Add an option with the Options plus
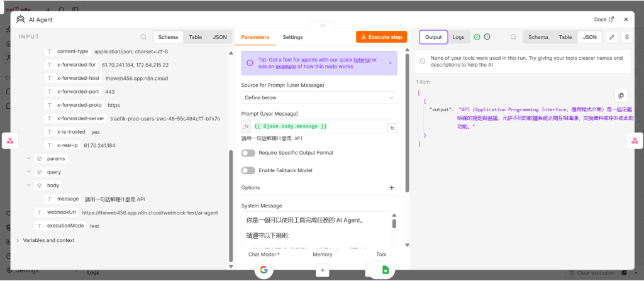The height and width of the screenshot is (281, 644). pos(391,188)
